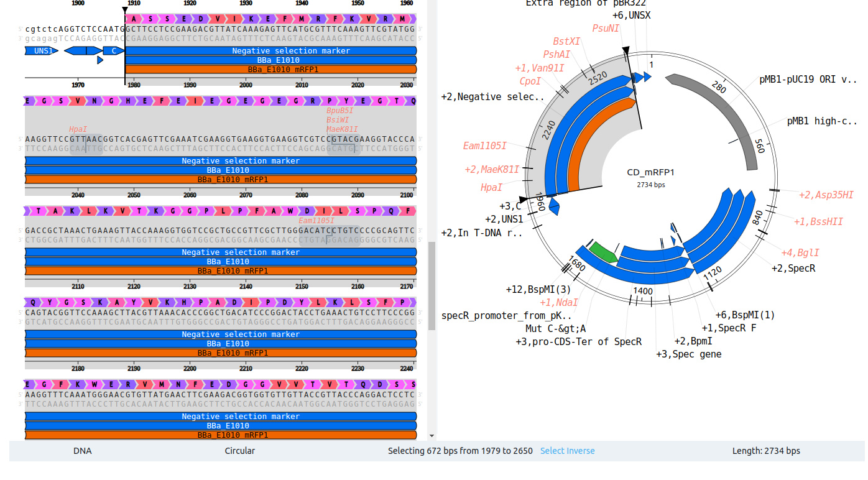
Task: Click the sequence panel vertical scrollbar thumb
Action: [x=432, y=286]
